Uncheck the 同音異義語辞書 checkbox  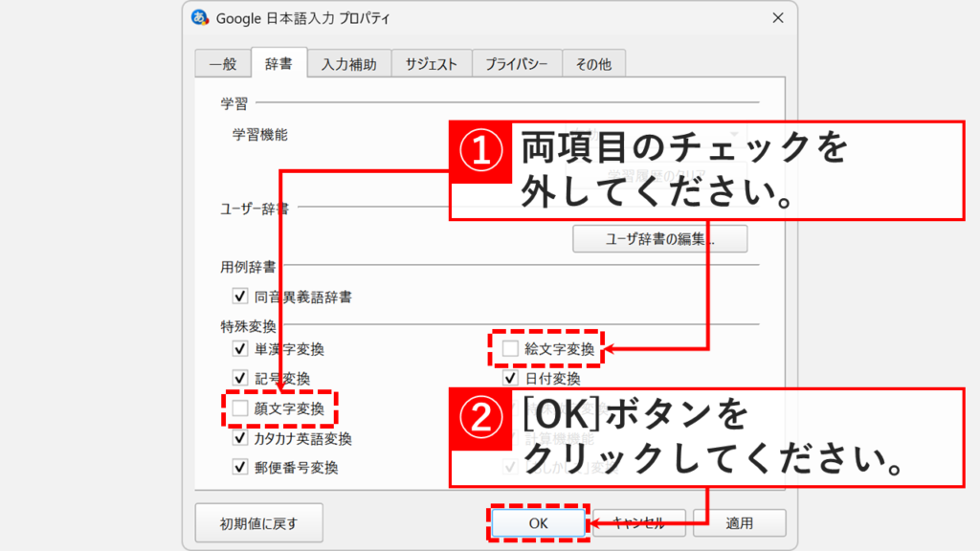click(240, 297)
